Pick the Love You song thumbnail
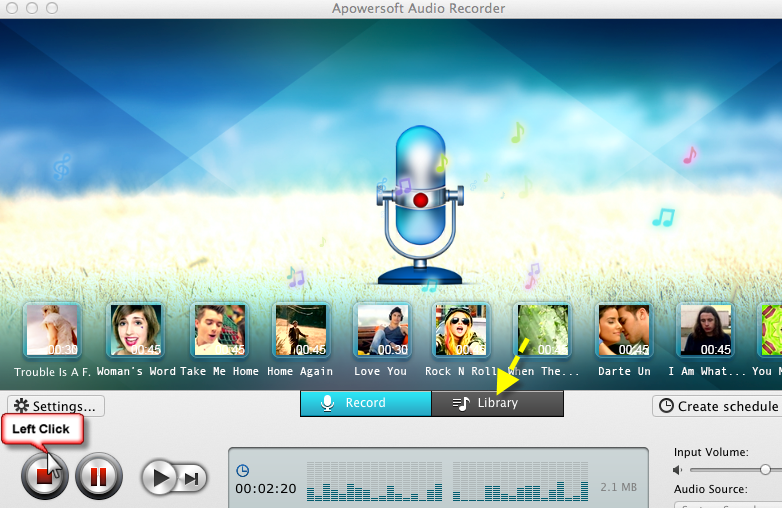This screenshot has height=508, width=782. coord(381,331)
